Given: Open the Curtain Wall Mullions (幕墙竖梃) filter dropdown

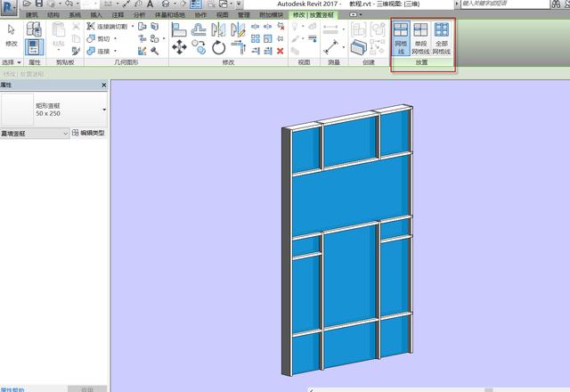Looking at the screenshot, I should pos(35,134).
